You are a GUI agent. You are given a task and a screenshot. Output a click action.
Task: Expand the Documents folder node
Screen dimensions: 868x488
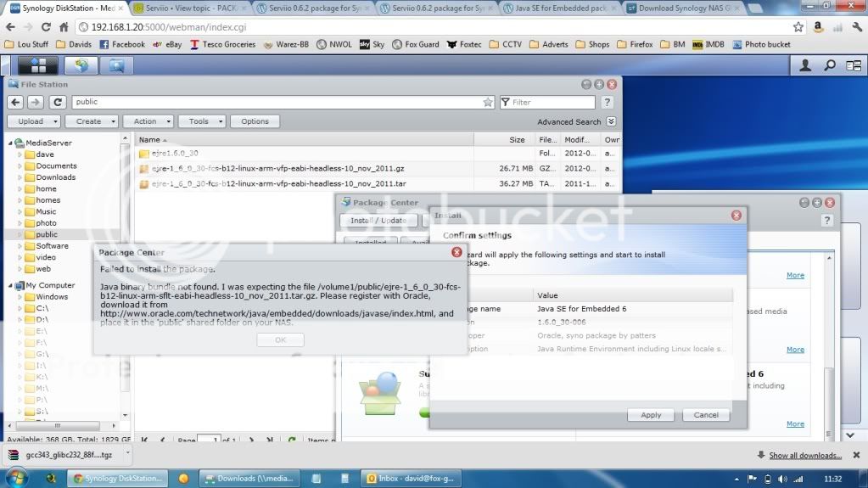tap(20, 165)
